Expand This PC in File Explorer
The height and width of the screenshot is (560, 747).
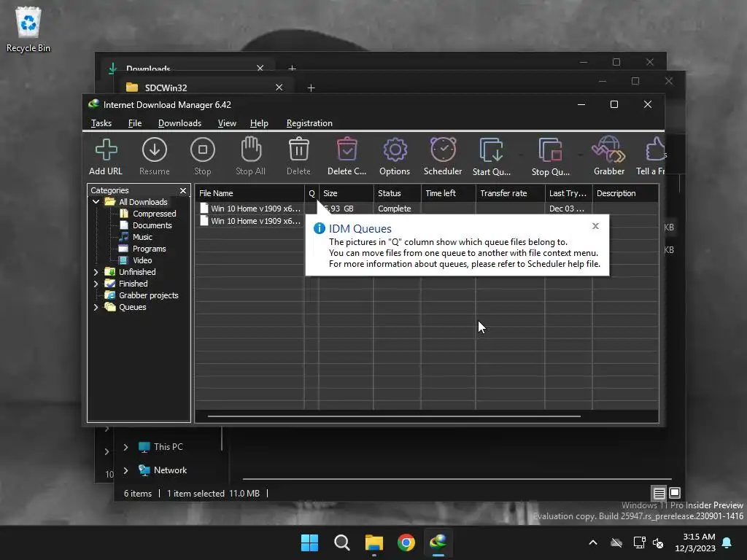point(125,447)
